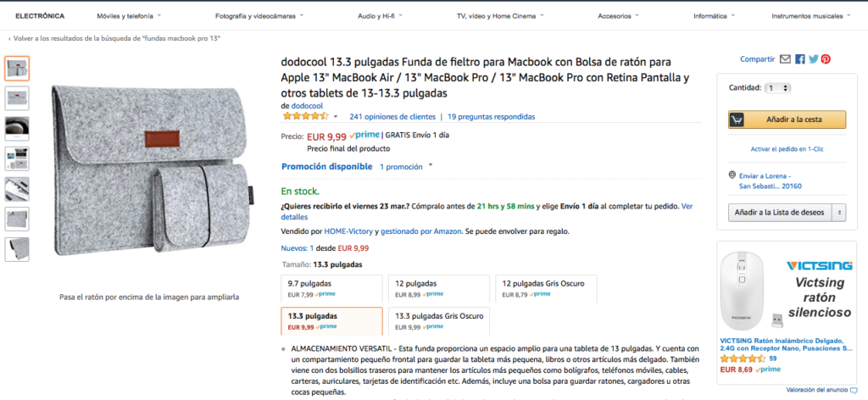
Task: Share this product on Facebook
Action: tap(799, 59)
